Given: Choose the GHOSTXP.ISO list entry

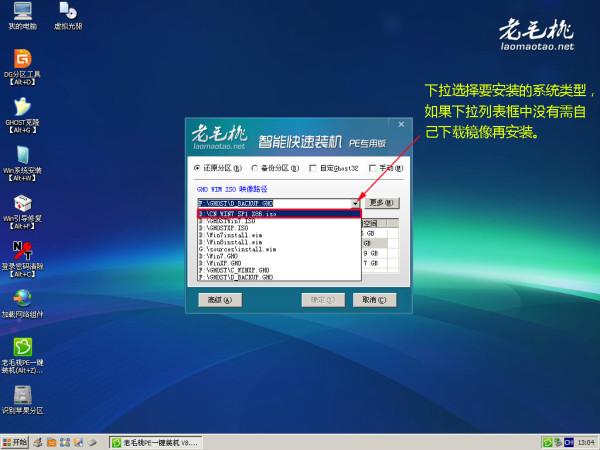Looking at the screenshot, I should 279,228.
